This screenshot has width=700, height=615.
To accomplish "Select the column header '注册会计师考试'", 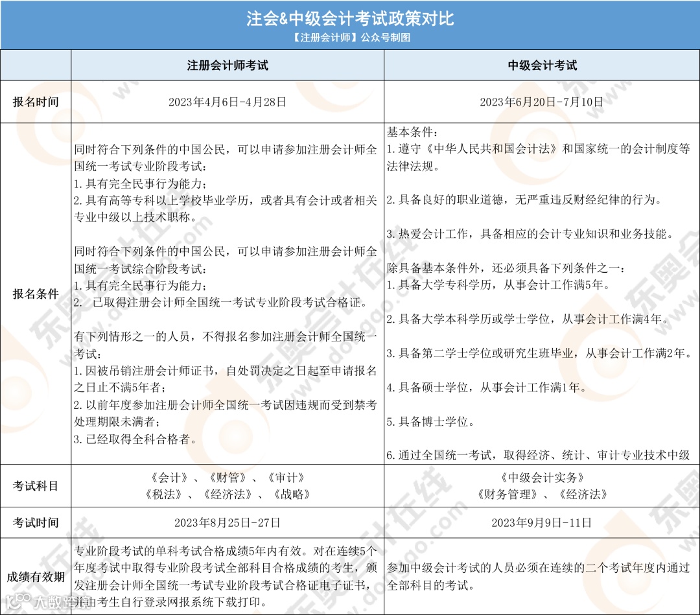I will click(227, 65).
